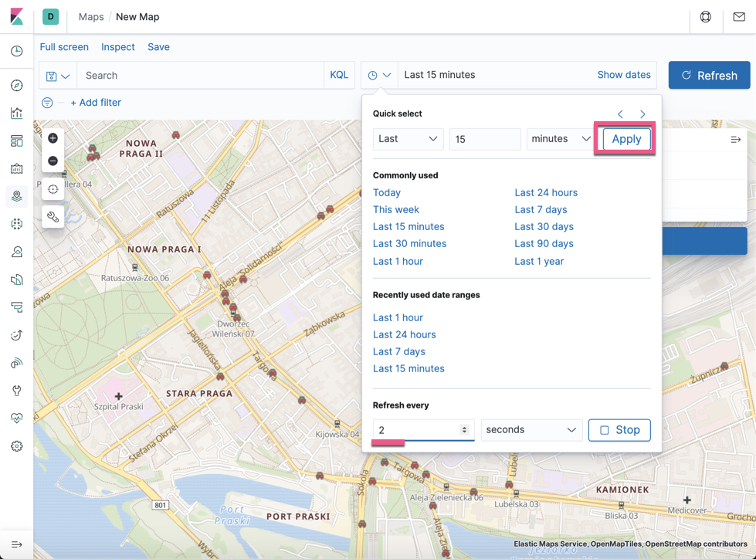Select Last 90 days range
This screenshot has height=559, width=756.
point(544,244)
